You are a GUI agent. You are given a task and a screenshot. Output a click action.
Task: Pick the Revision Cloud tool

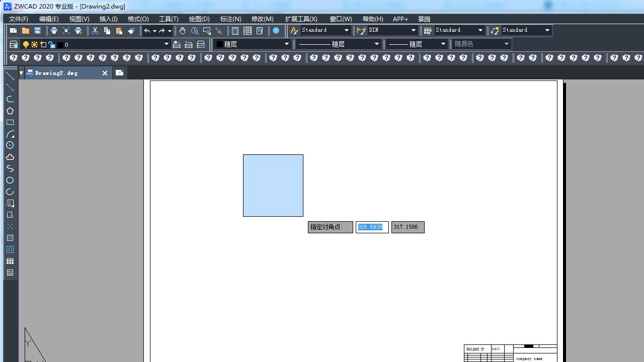pyautogui.click(x=10, y=157)
